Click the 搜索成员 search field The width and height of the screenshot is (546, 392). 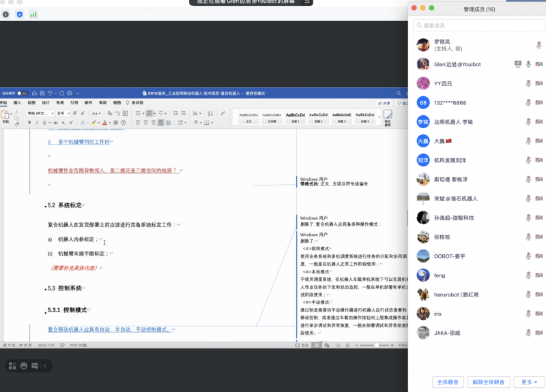478,25
